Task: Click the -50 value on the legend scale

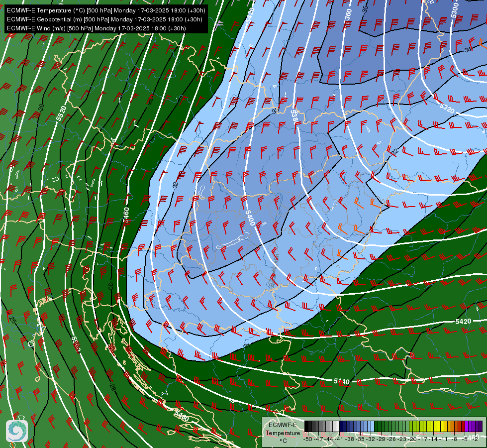Action: tap(307, 439)
